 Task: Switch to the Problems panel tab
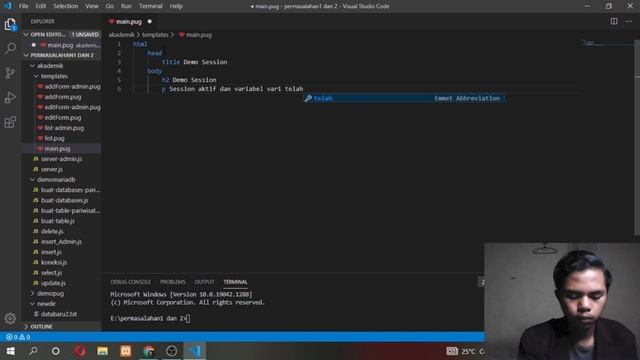coord(173,282)
